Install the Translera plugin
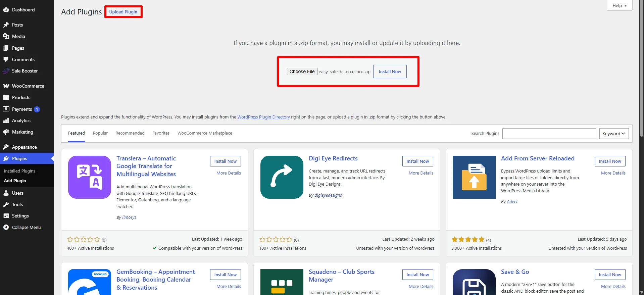644x295 pixels. click(226, 161)
